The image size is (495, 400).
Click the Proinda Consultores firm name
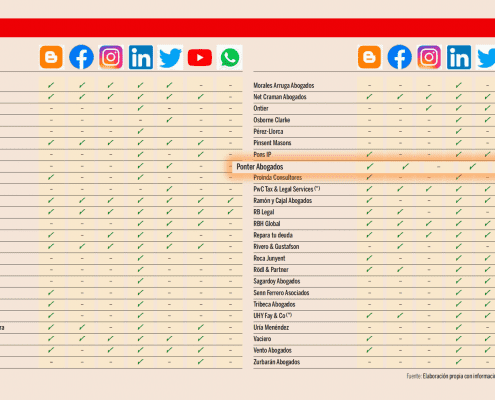tap(277, 177)
